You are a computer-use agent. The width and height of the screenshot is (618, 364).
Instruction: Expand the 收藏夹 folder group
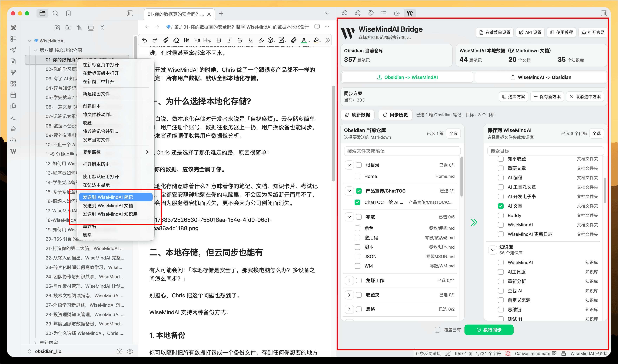tap(349, 295)
